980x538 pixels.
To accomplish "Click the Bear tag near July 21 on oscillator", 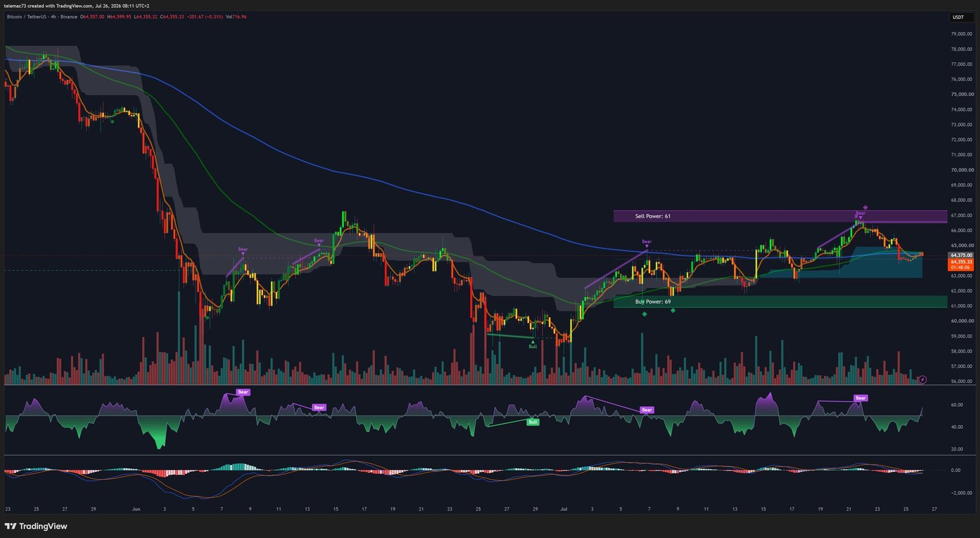I will click(x=861, y=398).
